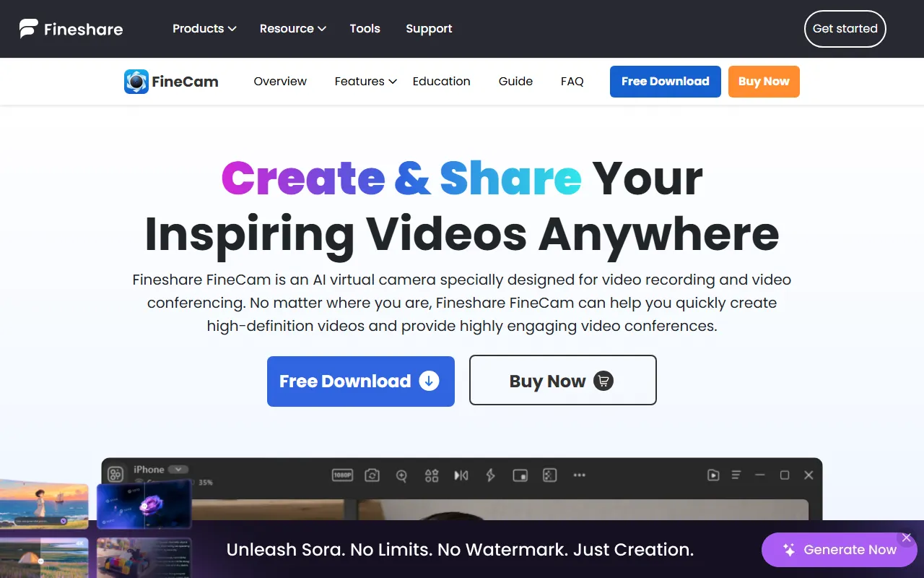The height and width of the screenshot is (578, 924).
Task: Click the orange Buy Now button
Action: (x=764, y=82)
